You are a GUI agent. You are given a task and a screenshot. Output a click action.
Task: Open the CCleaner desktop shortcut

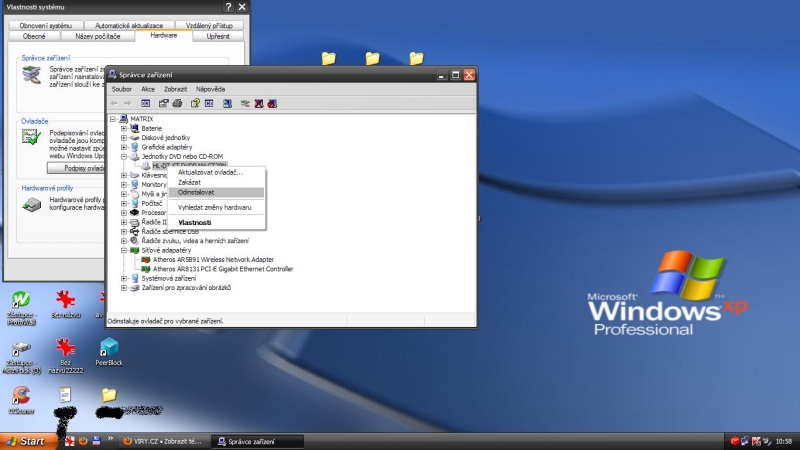[21, 399]
